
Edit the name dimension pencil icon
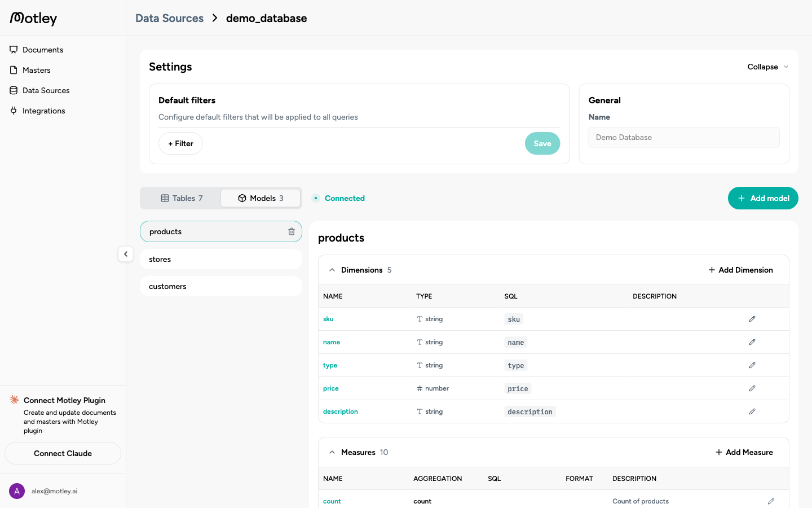(x=752, y=342)
